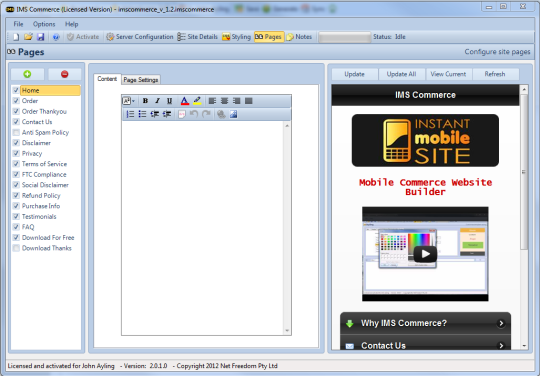Undo last edit in editor
The height and width of the screenshot is (376, 540).
click(x=194, y=114)
